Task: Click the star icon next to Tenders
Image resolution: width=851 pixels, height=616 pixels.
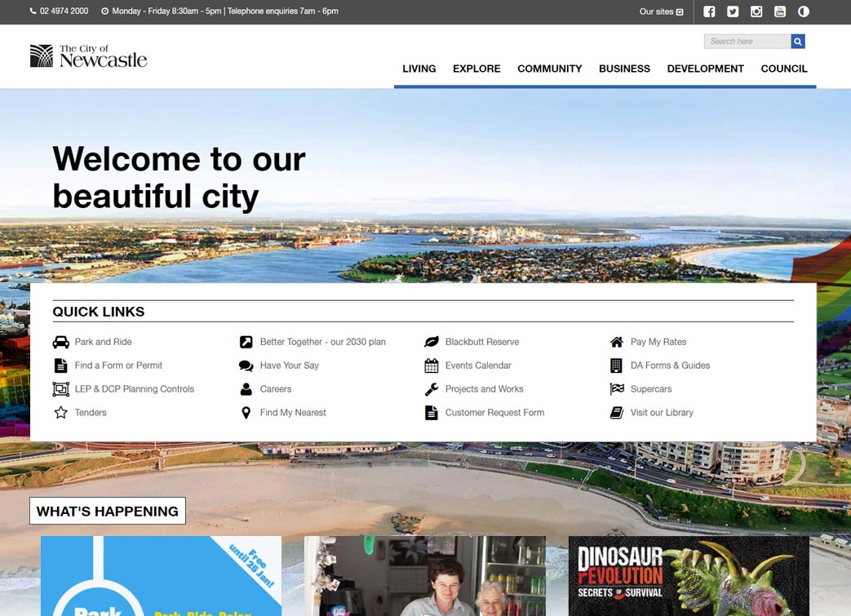Action: [60, 412]
